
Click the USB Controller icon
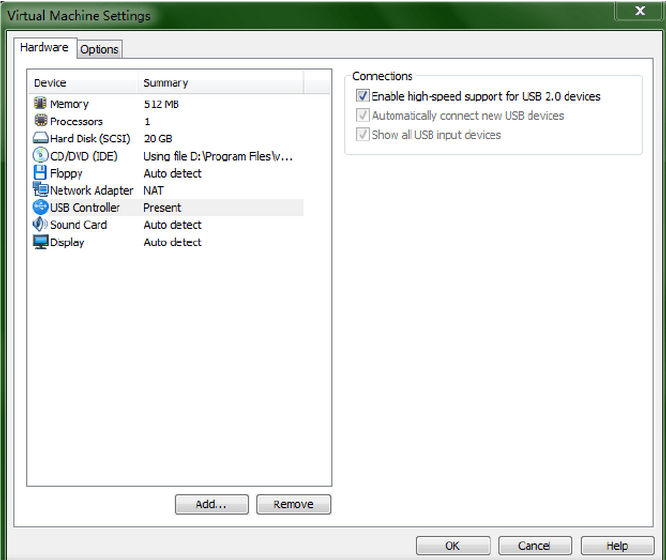40,207
